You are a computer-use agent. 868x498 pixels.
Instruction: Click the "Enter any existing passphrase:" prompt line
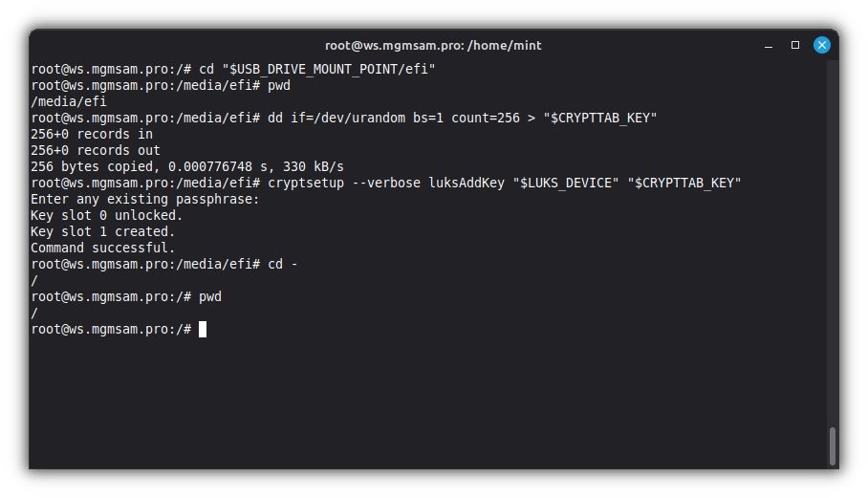(x=144, y=199)
